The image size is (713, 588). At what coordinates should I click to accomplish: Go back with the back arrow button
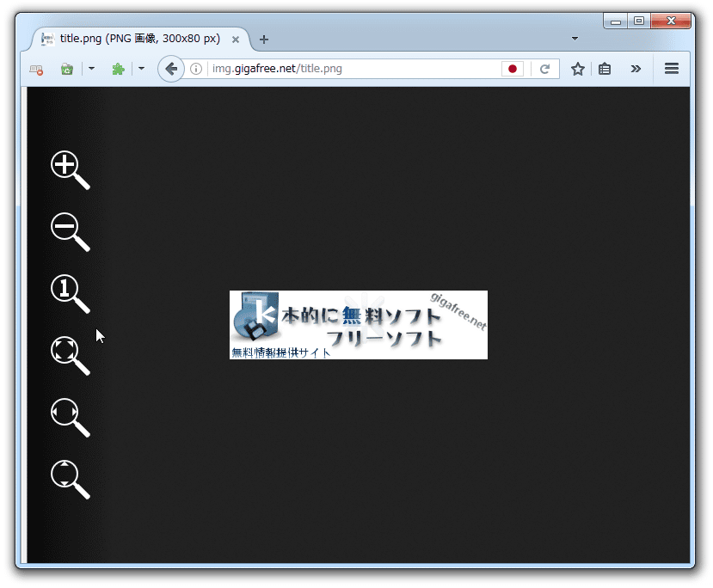click(x=171, y=69)
